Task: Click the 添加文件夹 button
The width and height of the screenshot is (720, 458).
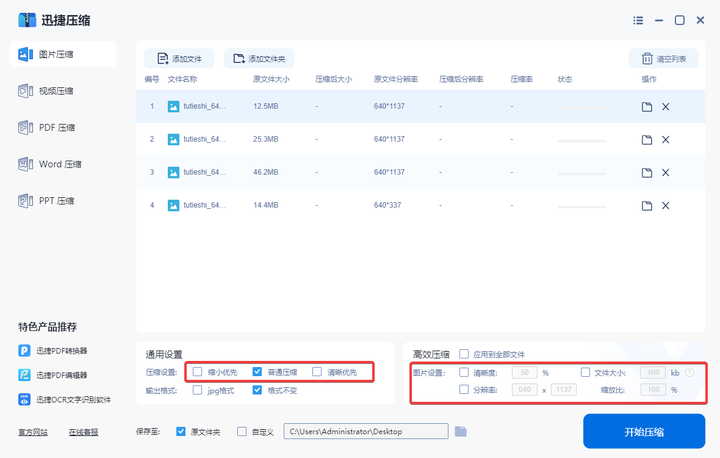Action: click(259, 59)
